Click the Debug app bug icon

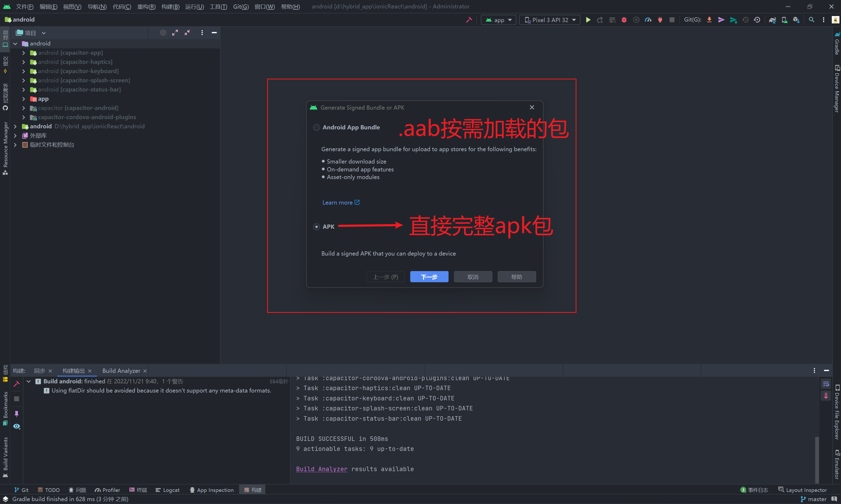pyautogui.click(x=624, y=20)
